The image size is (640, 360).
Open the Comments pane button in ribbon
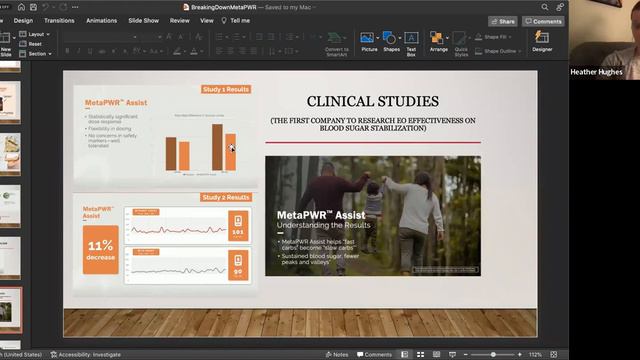[543, 21]
